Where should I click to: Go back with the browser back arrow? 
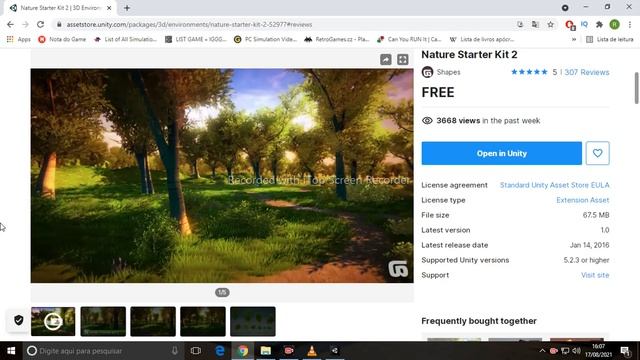[10, 24]
